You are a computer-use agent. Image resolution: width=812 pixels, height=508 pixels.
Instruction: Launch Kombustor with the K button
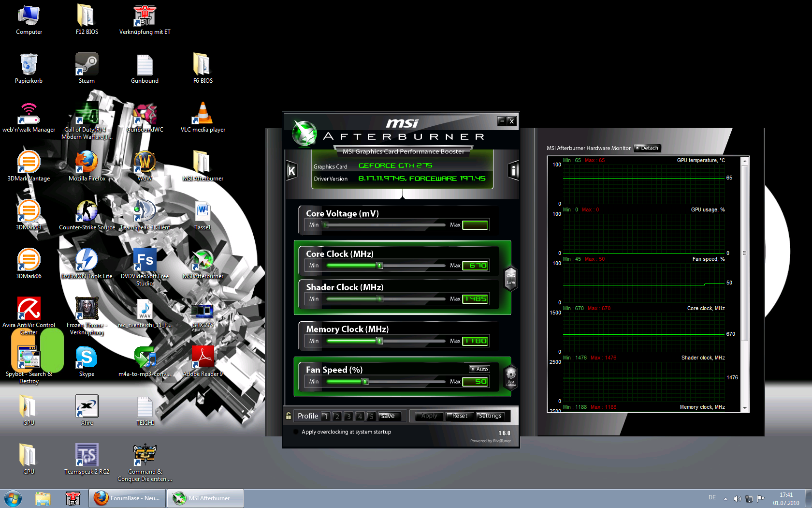tap(291, 171)
